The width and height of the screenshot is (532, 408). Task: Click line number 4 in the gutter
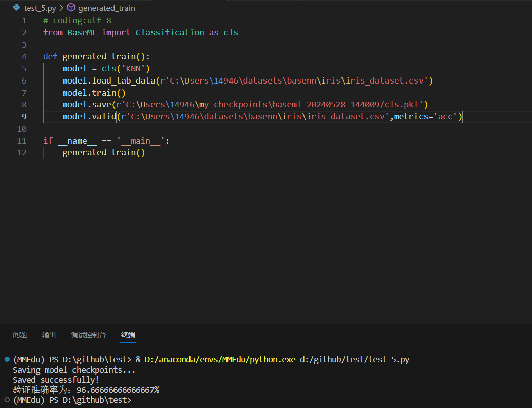24,56
